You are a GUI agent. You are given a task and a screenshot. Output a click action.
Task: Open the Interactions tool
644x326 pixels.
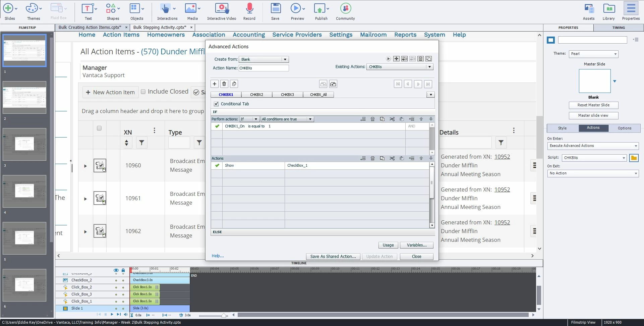pos(167,12)
